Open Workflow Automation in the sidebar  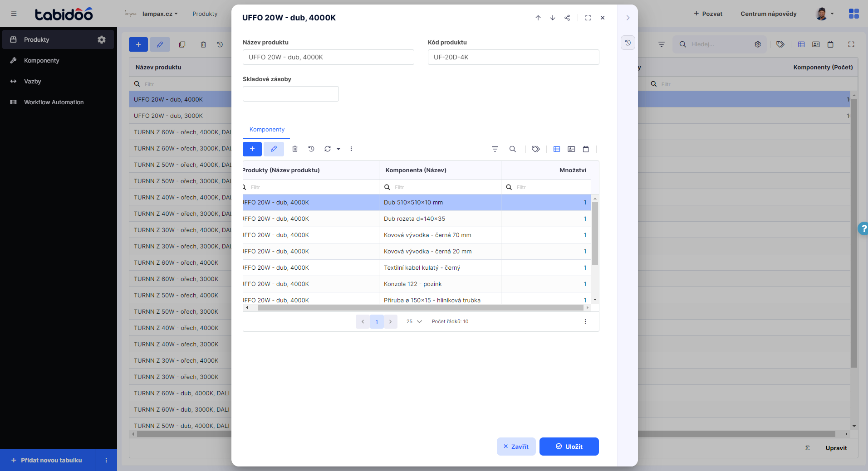(54, 102)
